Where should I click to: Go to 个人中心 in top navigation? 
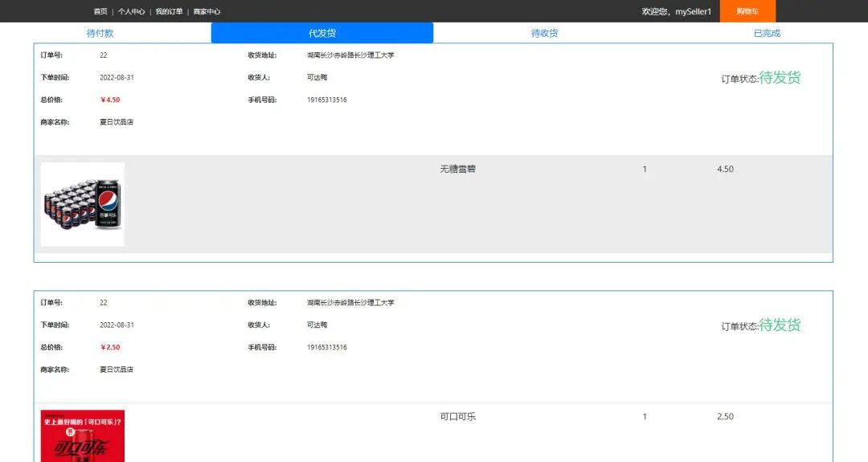click(131, 11)
